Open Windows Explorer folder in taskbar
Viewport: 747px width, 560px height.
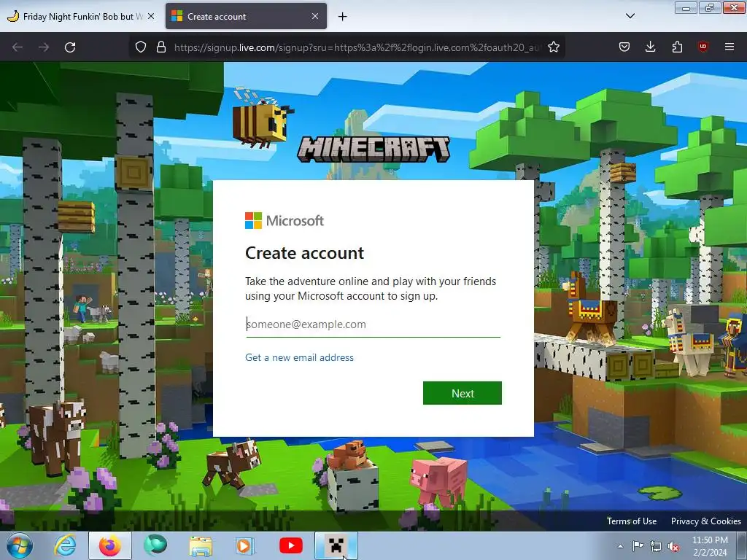pyautogui.click(x=201, y=546)
